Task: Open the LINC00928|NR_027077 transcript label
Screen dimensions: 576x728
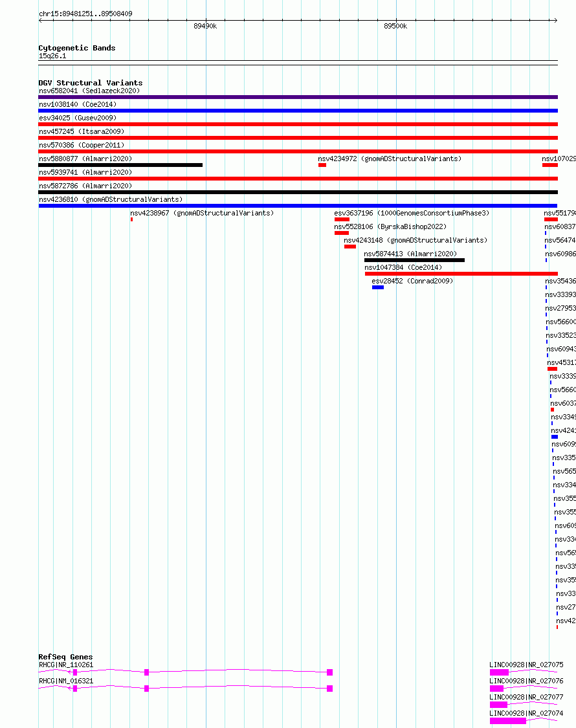Action: [x=526, y=698]
